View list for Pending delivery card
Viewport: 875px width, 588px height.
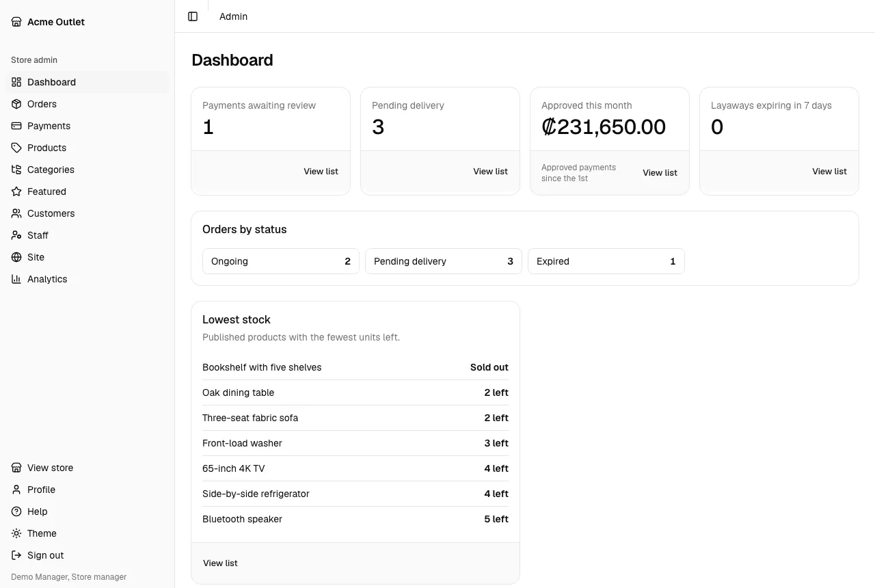click(490, 172)
